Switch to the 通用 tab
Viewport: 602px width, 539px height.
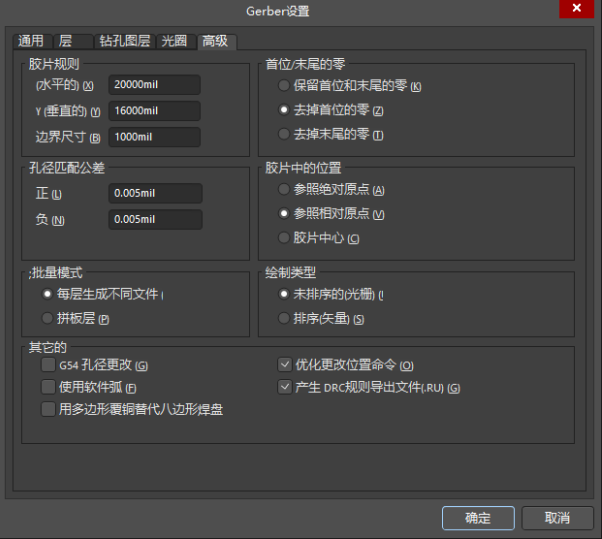click(31, 41)
